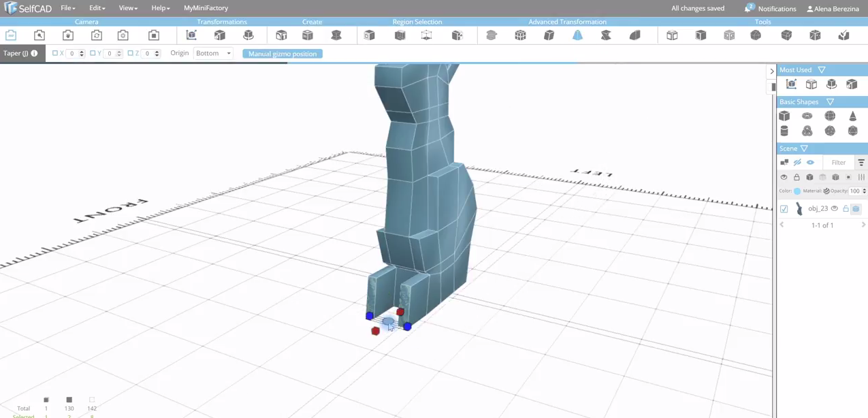The image size is (868, 418).
Task: Open the Help menu
Action: 160,8
